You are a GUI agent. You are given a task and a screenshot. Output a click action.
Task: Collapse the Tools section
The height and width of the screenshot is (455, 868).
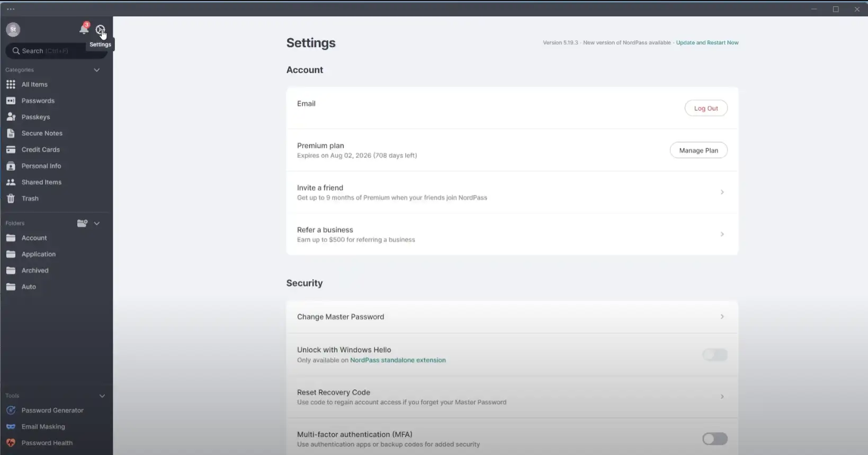102,396
